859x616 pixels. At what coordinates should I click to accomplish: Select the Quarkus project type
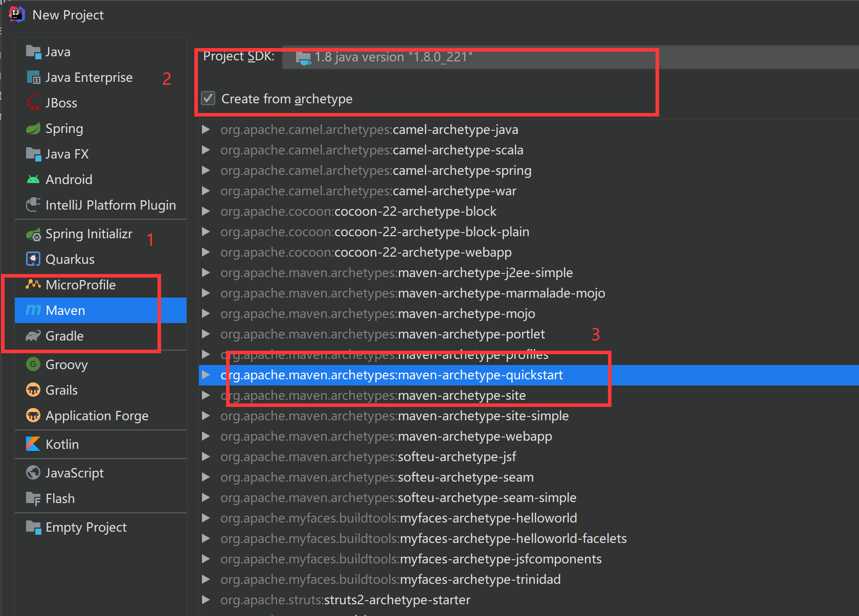coord(101,259)
